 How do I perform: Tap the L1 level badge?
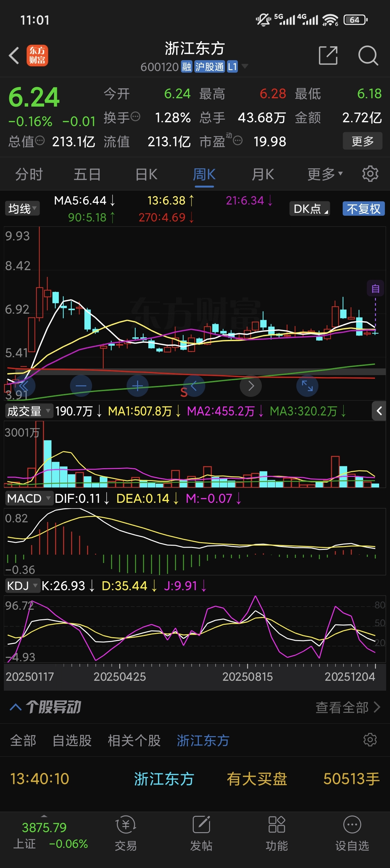(232, 67)
